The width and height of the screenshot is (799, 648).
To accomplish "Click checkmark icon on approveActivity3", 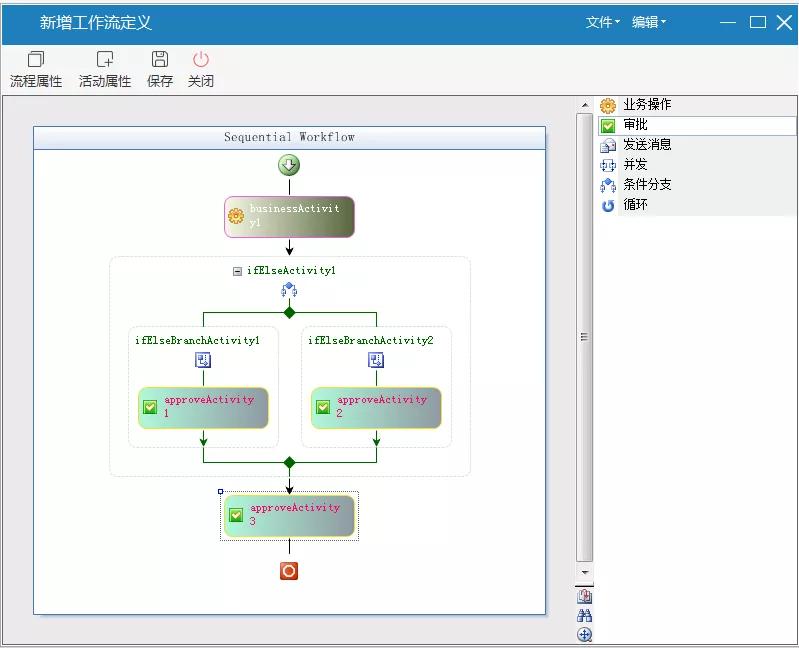I will coord(236,515).
